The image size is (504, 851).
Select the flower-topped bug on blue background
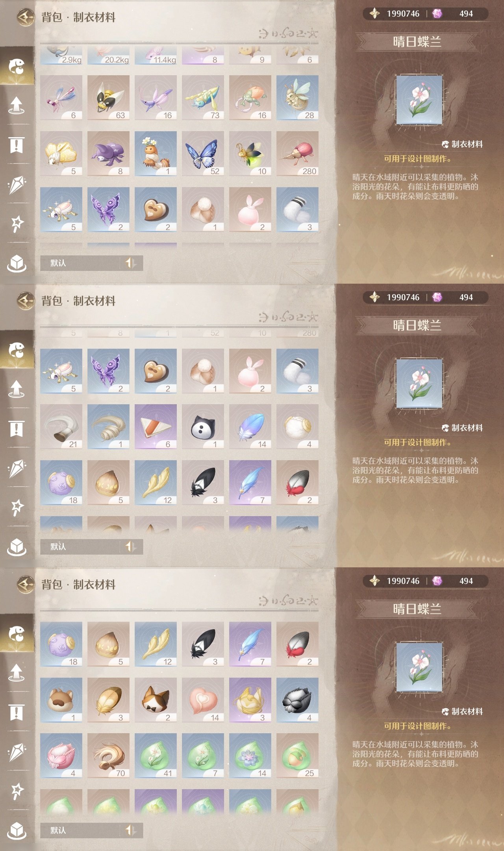(x=156, y=154)
